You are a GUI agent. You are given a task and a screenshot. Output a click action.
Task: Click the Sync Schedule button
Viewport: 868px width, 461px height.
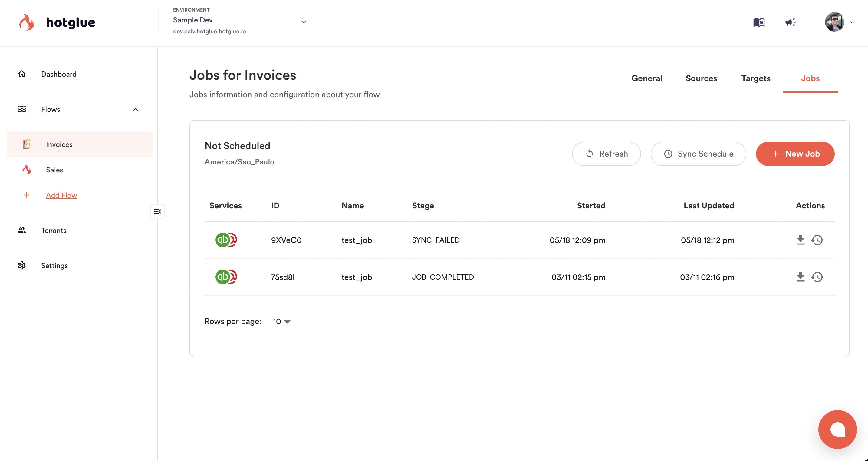pyautogui.click(x=698, y=154)
